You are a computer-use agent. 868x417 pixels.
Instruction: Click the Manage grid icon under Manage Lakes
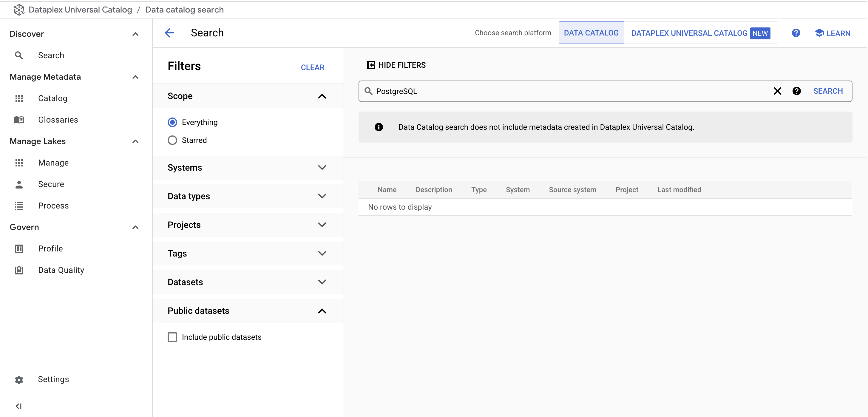(x=19, y=163)
